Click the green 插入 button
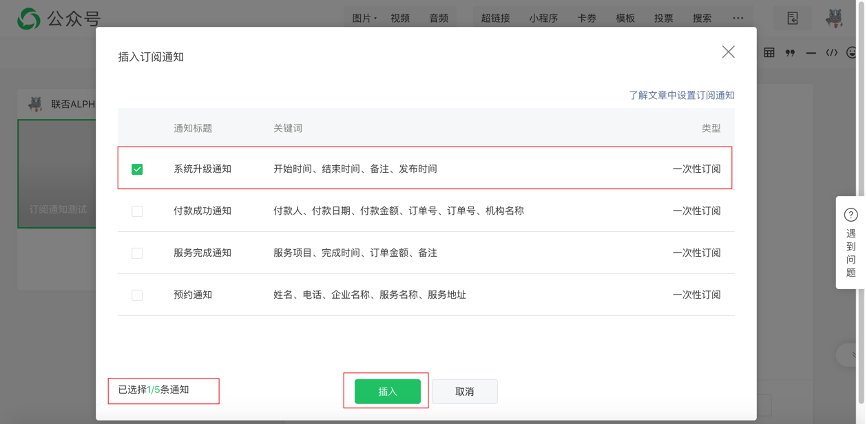Screen dimensions: 866x424 pos(387,391)
